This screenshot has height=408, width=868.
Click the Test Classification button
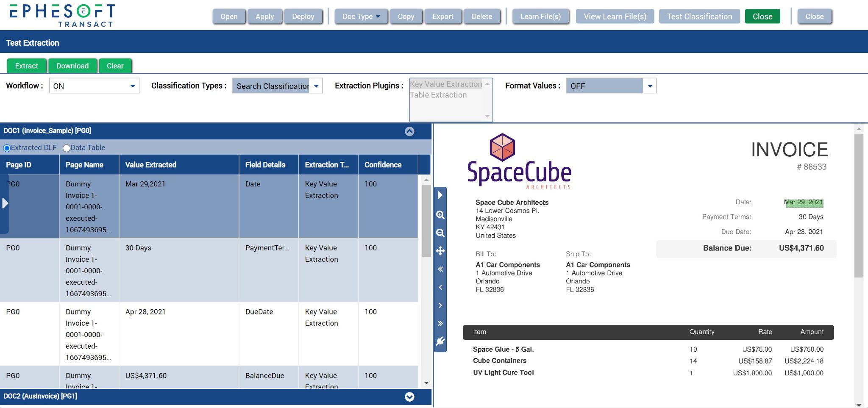[x=700, y=17]
